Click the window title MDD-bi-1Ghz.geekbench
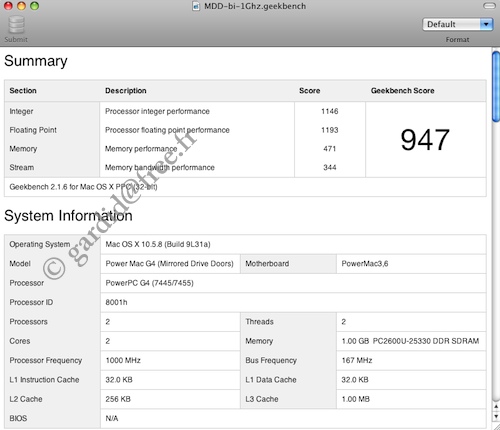 (x=255, y=6)
